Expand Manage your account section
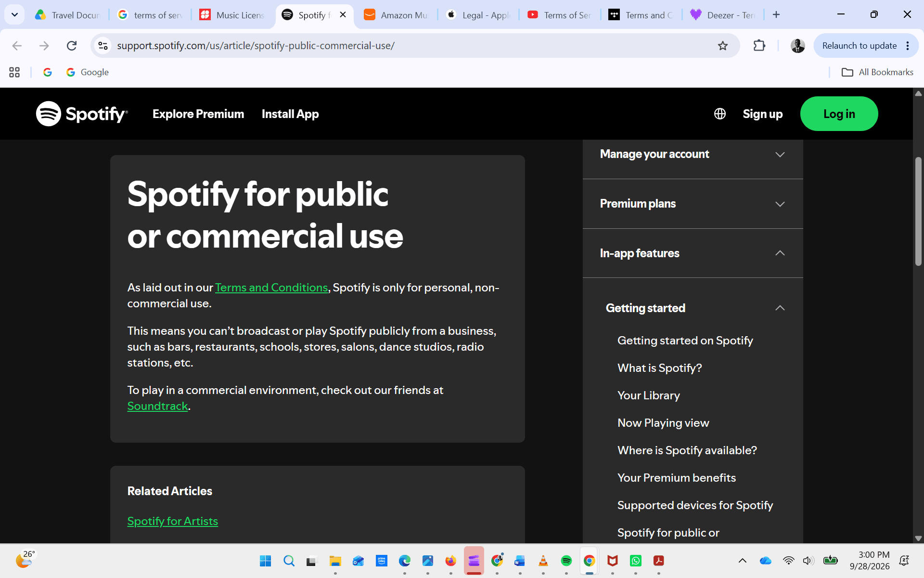The image size is (924, 578). click(x=693, y=154)
